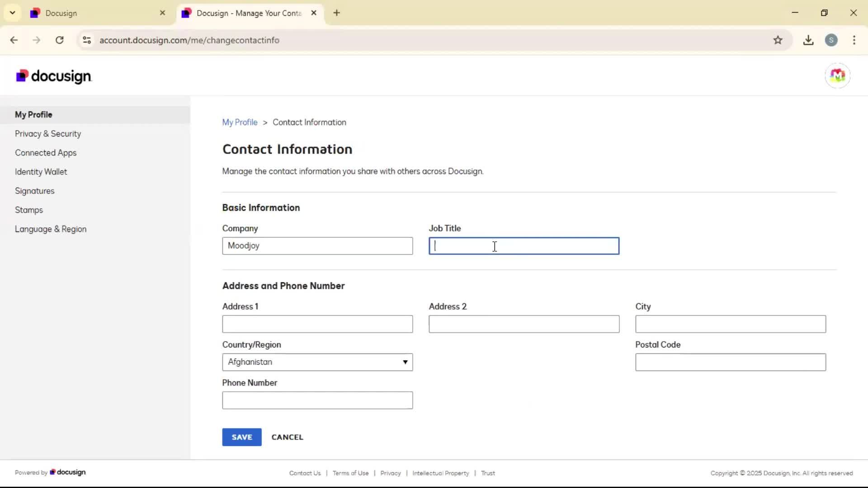Image resolution: width=868 pixels, height=488 pixels.
Task: Reload the page
Action: click(60, 40)
